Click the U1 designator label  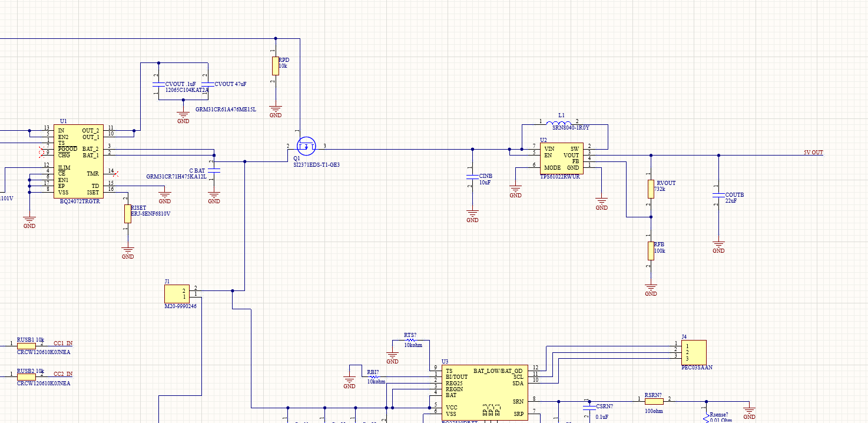pos(64,121)
